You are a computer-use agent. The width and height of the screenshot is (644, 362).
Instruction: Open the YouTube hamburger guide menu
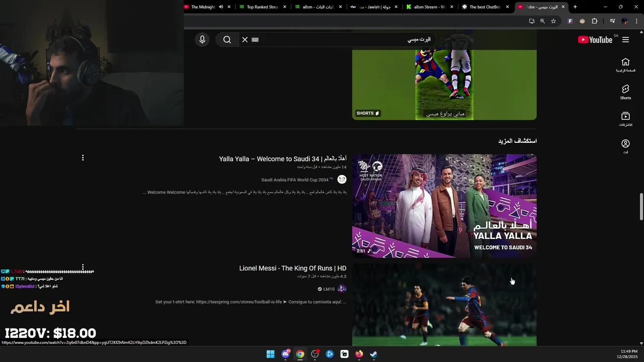[x=625, y=40]
